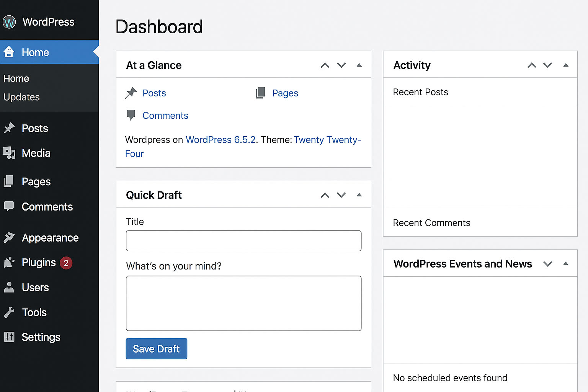Click into the Quick Draft Title field
Viewport: 588px width, 392px height.
tap(243, 241)
